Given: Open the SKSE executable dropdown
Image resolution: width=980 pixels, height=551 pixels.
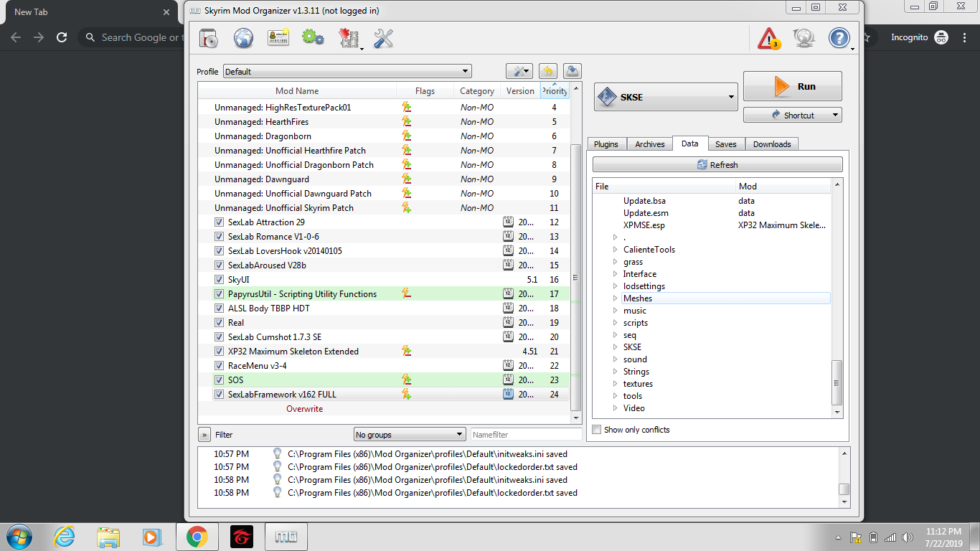Looking at the screenshot, I should pos(730,96).
